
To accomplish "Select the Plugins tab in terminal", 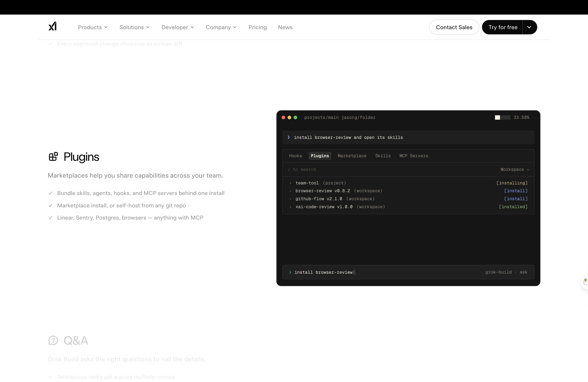I will (x=320, y=156).
